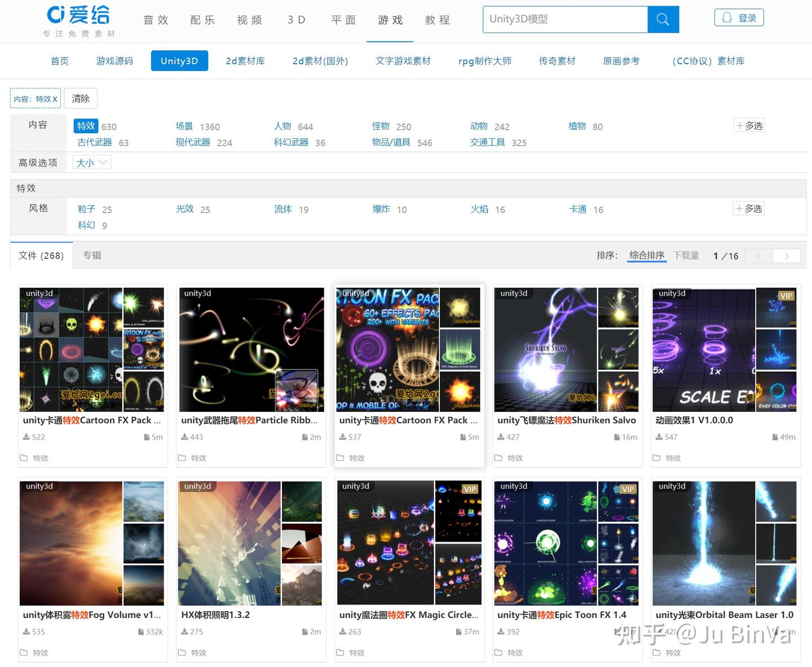Expand 多选 options in the 风格 row

tap(748, 208)
